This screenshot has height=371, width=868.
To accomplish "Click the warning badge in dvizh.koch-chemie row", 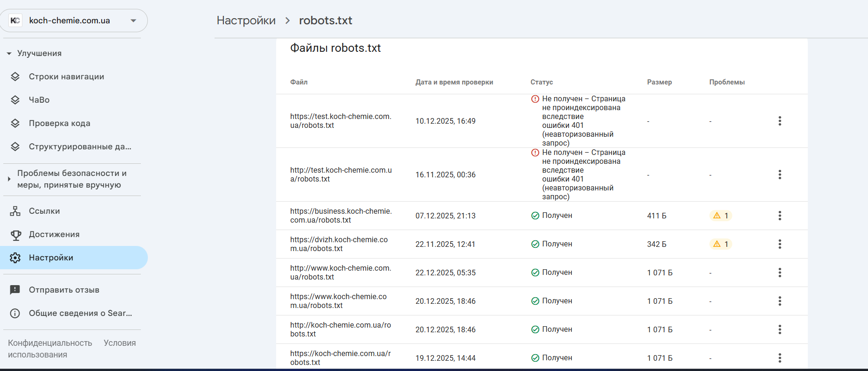I will [x=721, y=244].
